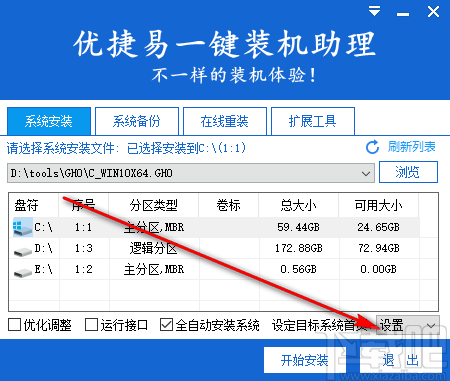This screenshot has height=381, width=450.
Task: Uncheck 全自动安装系统 checkbox
Action: point(166,324)
